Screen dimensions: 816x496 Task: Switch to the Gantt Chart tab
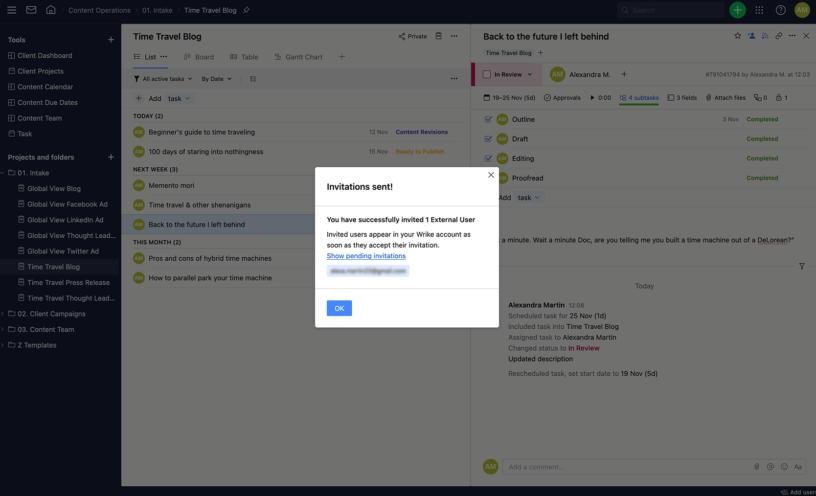click(298, 57)
